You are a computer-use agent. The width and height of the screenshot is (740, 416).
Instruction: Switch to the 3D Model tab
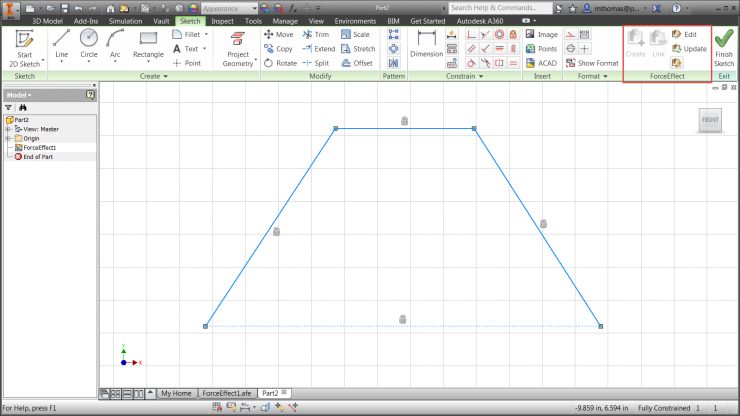point(47,21)
